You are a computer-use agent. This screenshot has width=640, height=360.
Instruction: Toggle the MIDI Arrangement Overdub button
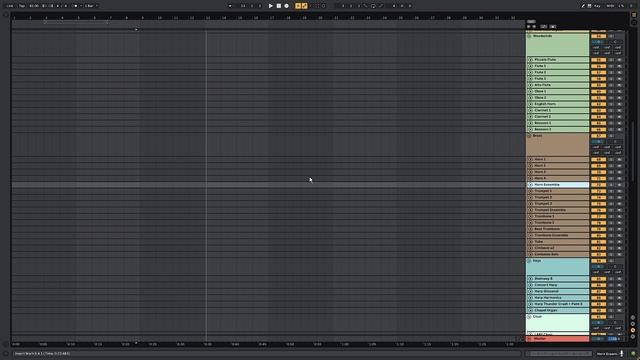coord(298,6)
